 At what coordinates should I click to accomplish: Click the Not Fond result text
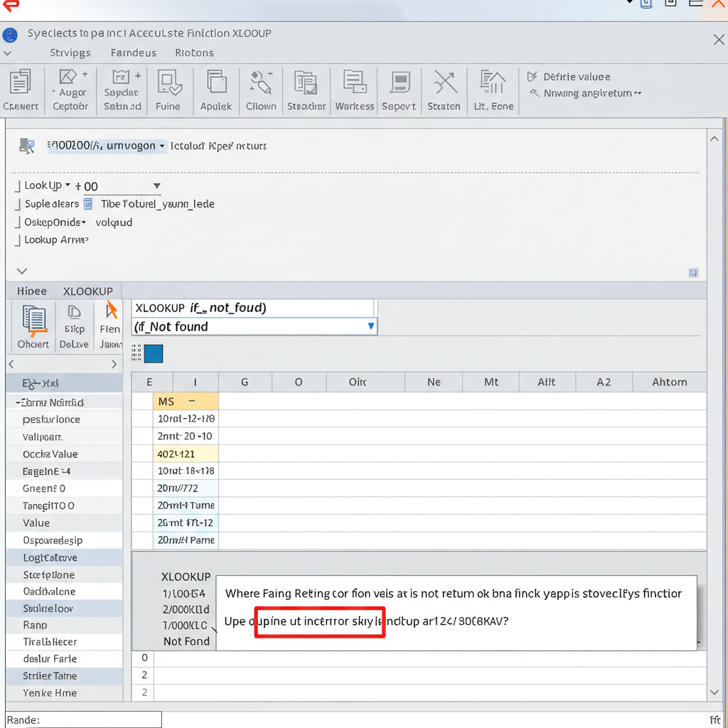186,641
